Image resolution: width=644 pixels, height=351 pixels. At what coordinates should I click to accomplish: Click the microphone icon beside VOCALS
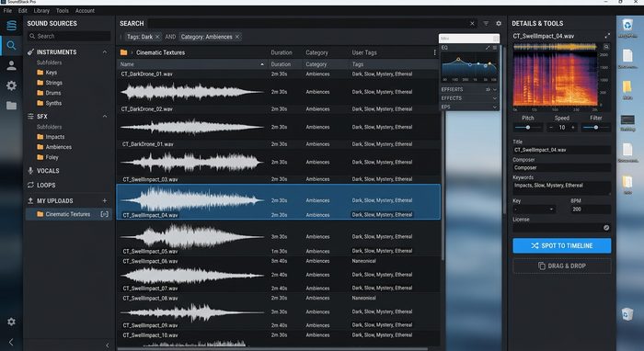pyautogui.click(x=30, y=171)
